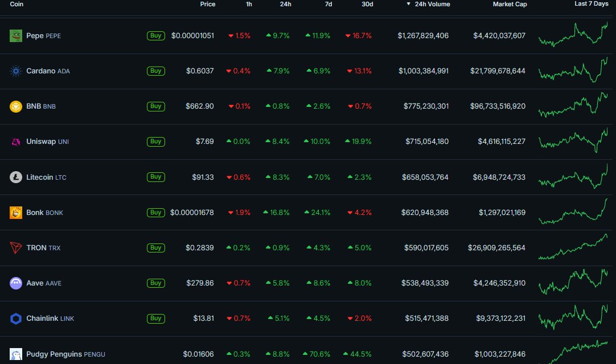Buy Bonk using its Buy button
The width and height of the screenshot is (616, 364).
[x=156, y=213]
